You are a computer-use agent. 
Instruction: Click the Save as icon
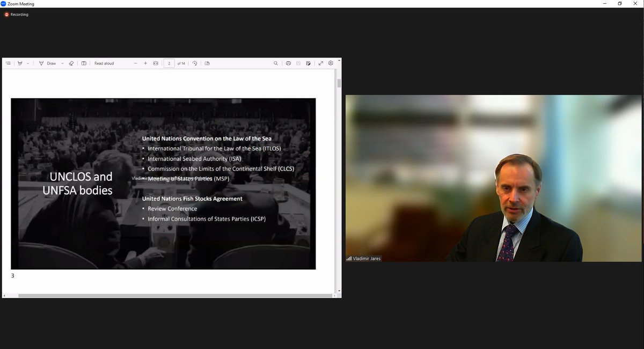point(309,63)
